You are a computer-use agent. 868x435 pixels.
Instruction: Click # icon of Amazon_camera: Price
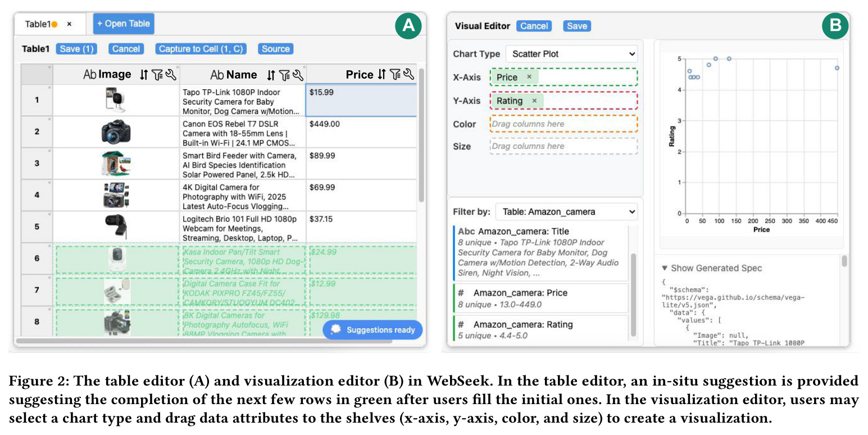click(x=461, y=293)
